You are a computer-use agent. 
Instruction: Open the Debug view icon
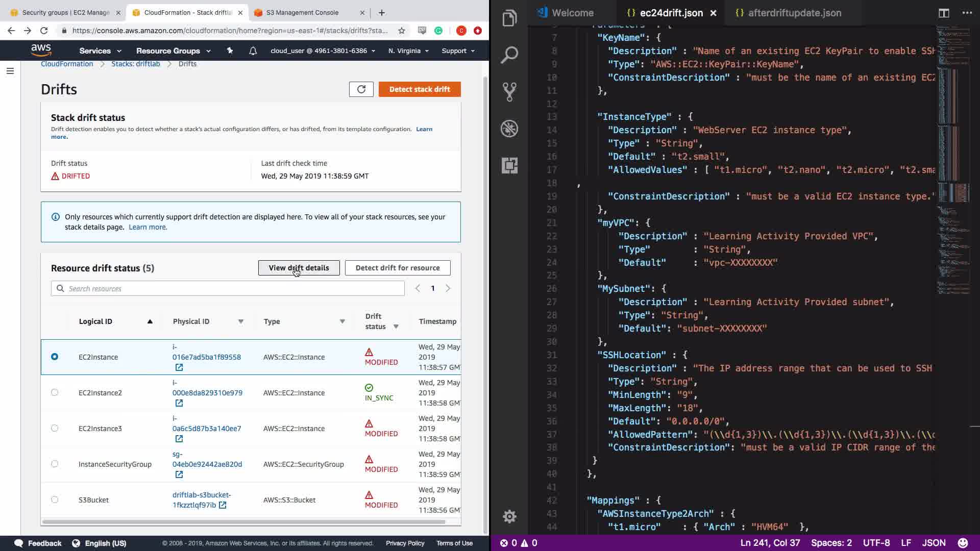(x=509, y=129)
